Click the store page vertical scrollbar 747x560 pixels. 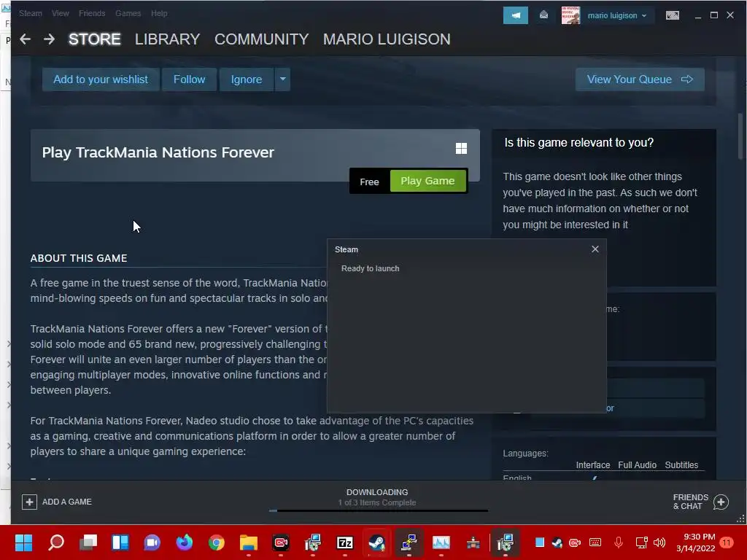click(740, 136)
